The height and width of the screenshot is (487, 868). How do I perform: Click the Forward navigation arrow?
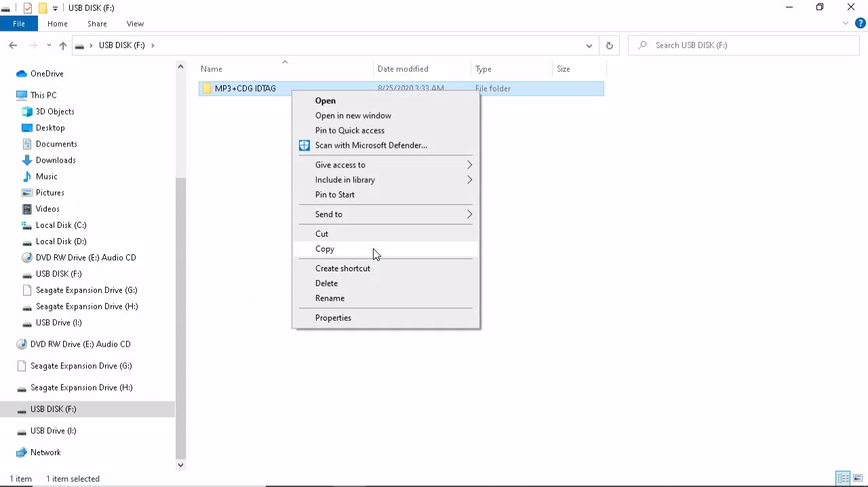pyautogui.click(x=33, y=45)
